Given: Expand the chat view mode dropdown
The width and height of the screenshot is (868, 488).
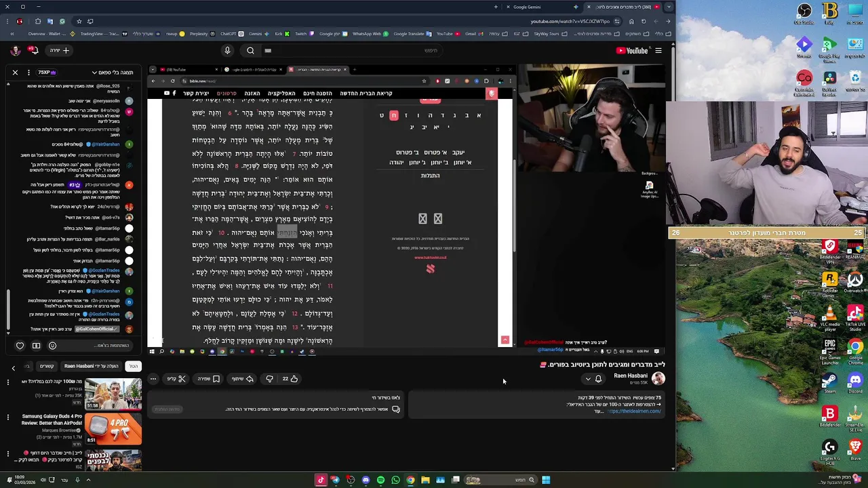Looking at the screenshot, I should 113,72.
